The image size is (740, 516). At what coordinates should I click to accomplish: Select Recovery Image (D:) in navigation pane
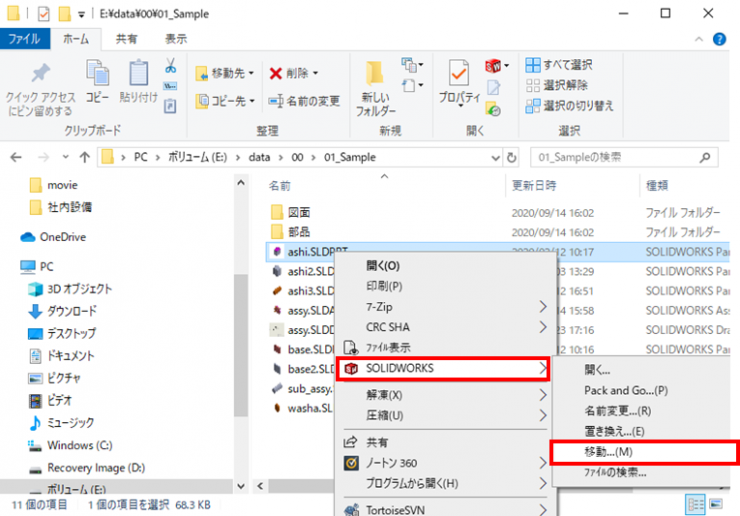click(x=86, y=468)
